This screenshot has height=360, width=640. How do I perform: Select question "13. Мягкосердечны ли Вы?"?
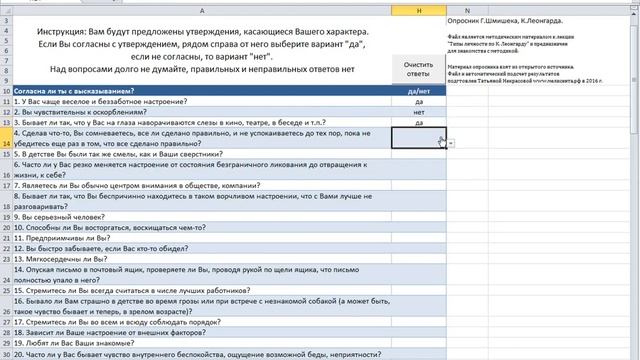202,259
